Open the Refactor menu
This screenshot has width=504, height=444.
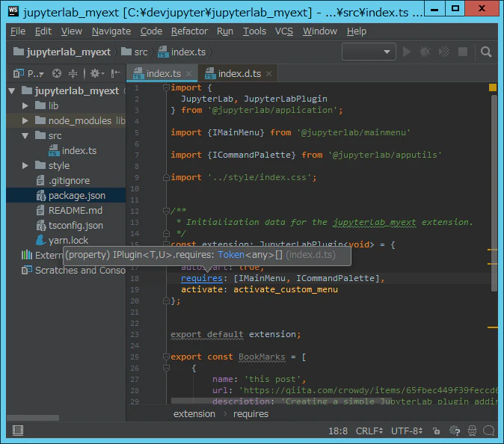(189, 31)
